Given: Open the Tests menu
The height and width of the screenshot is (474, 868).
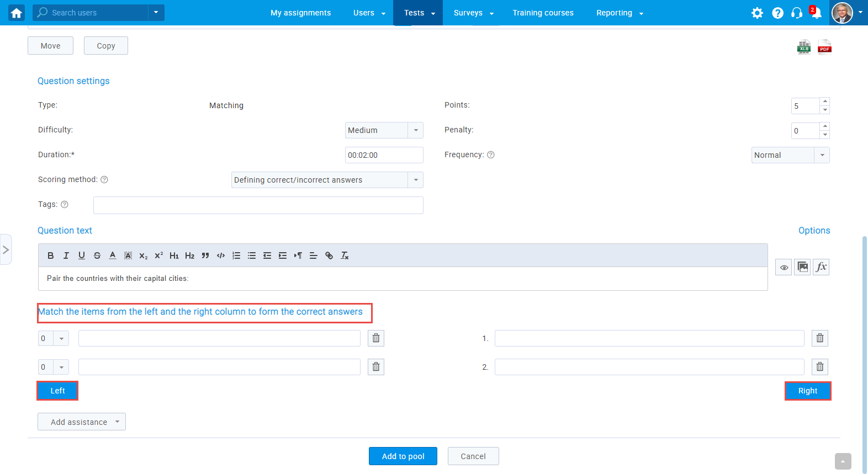Looking at the screenshot, I should 418,13.
